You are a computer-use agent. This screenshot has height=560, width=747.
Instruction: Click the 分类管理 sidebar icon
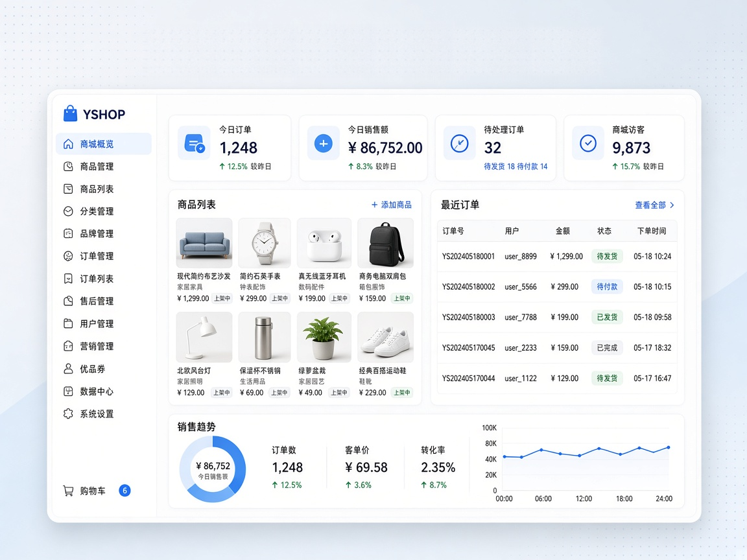68,211
